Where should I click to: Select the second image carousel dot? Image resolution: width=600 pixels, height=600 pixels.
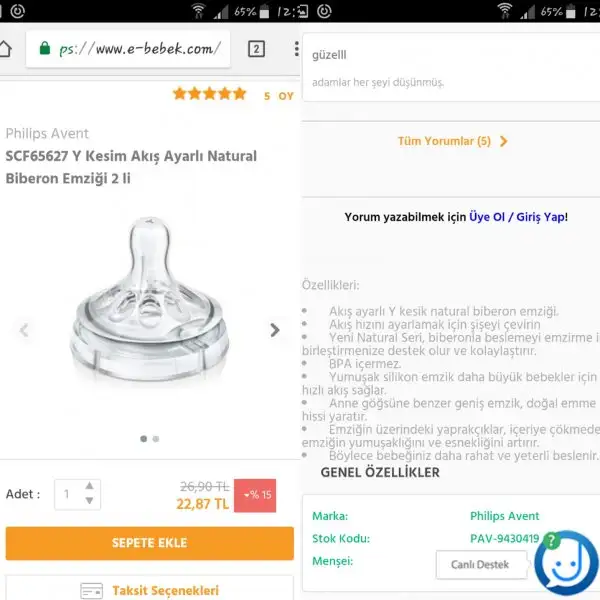[x=156, y=439]
